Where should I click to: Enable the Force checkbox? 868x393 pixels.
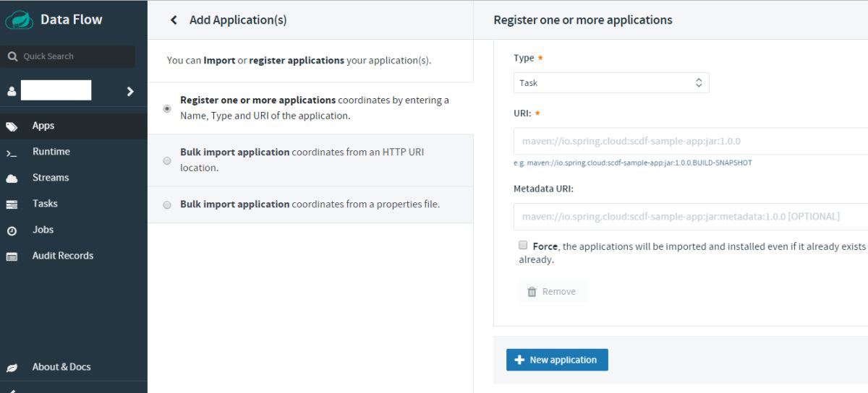point(523,246)
